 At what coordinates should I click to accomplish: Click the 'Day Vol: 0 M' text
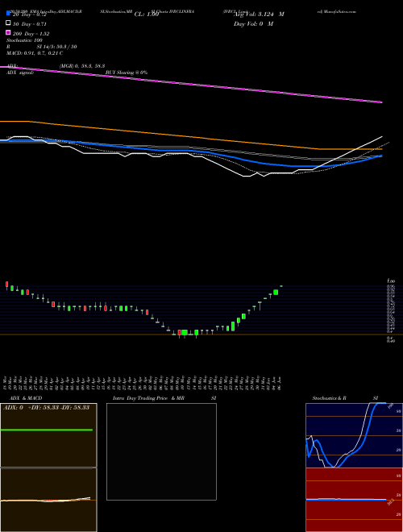click(x=253, y=23)
